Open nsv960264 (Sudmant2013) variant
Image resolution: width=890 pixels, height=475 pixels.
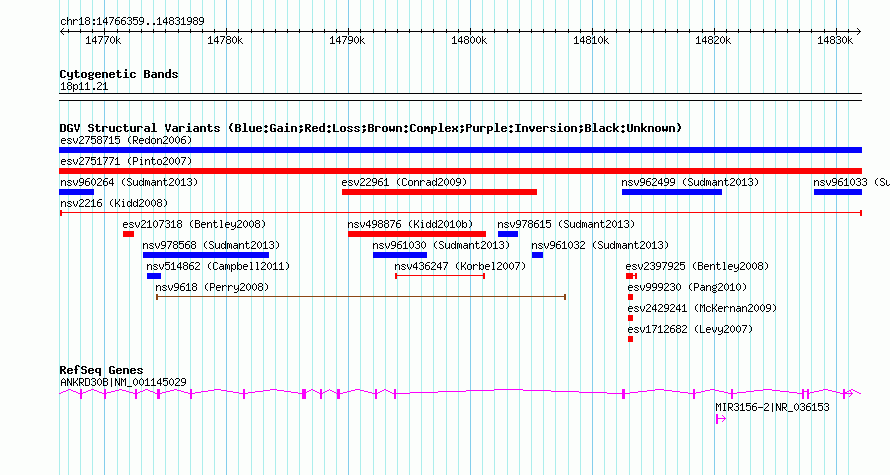(x=129, y=182)
